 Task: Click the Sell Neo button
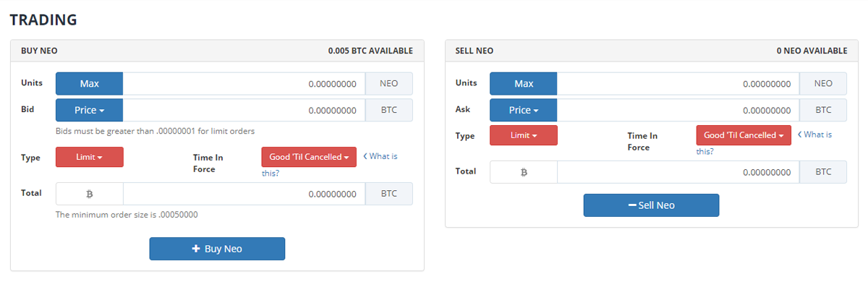click(x=651, y=205)
